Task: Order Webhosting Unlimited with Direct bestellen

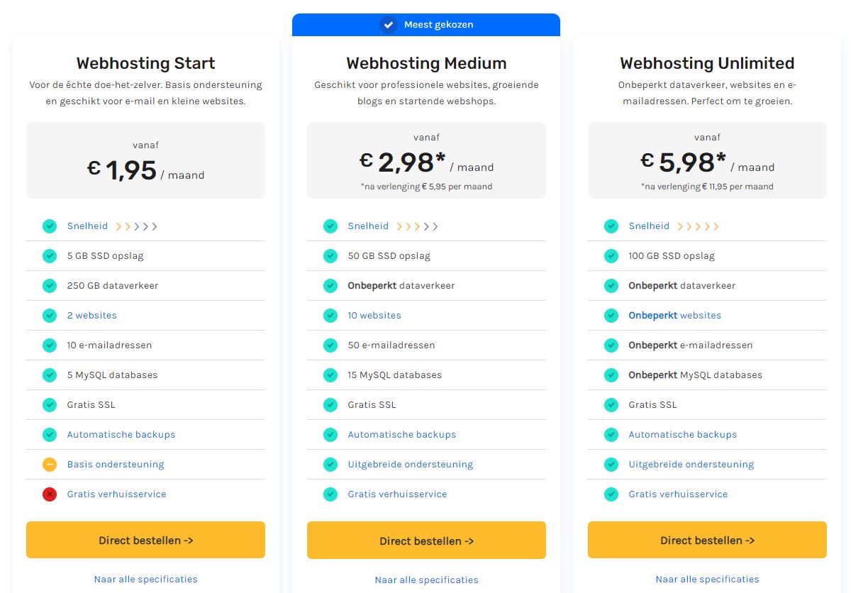Action: coord(707,541)
